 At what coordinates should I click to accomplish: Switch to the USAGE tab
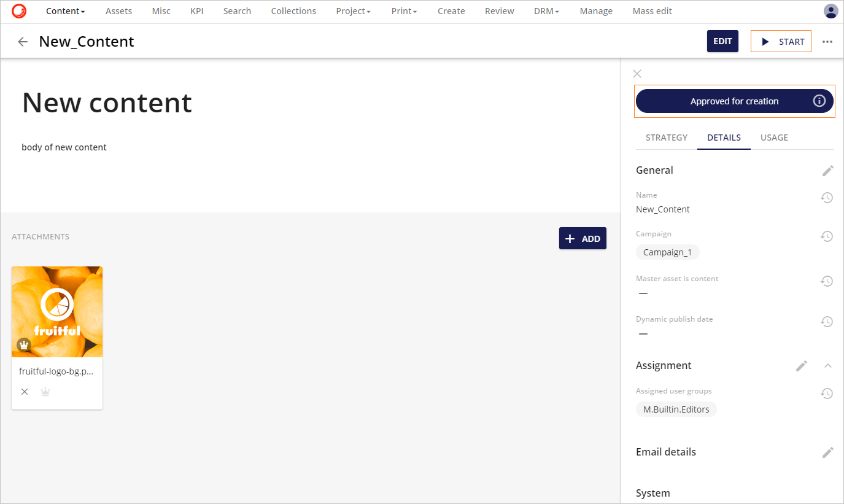pyautogui.click(x=774, y=138)
